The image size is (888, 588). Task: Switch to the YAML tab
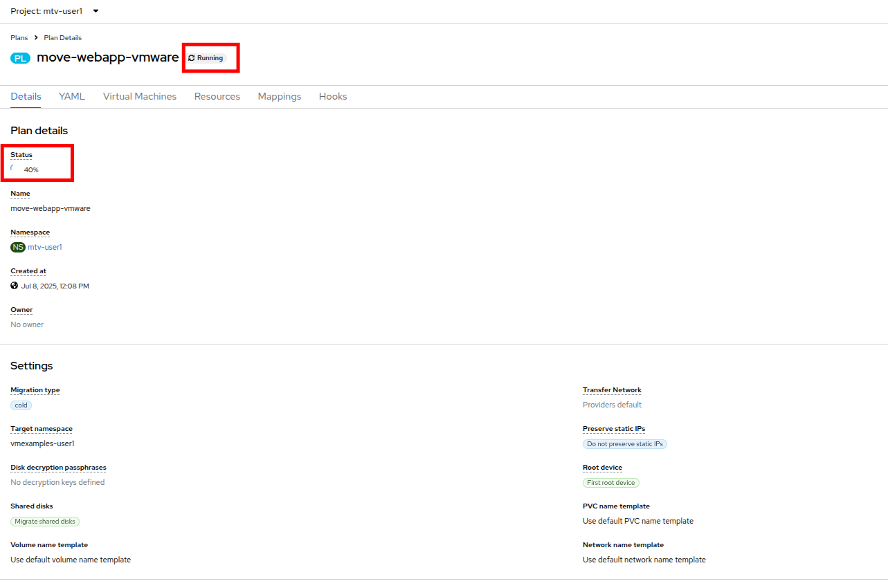click(72, 97)
